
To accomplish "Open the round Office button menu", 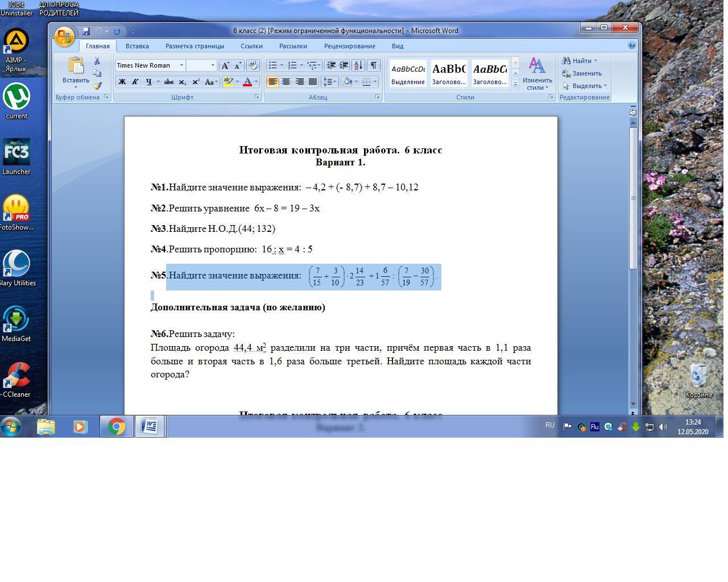I will point(64,37).
